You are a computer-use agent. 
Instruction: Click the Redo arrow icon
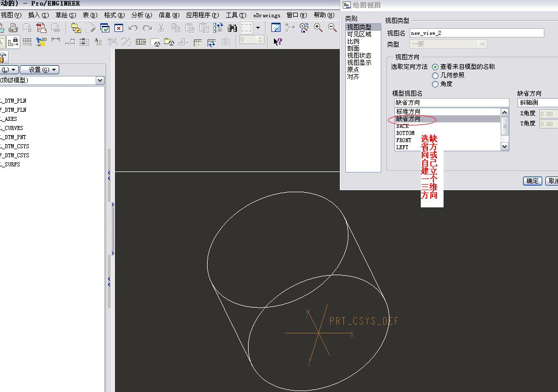[147, 28]
